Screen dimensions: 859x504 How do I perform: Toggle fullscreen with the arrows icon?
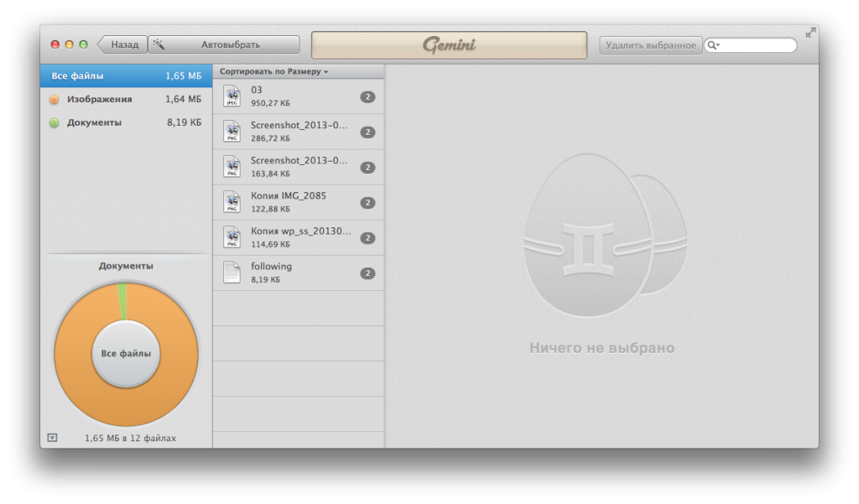point(811,33)
